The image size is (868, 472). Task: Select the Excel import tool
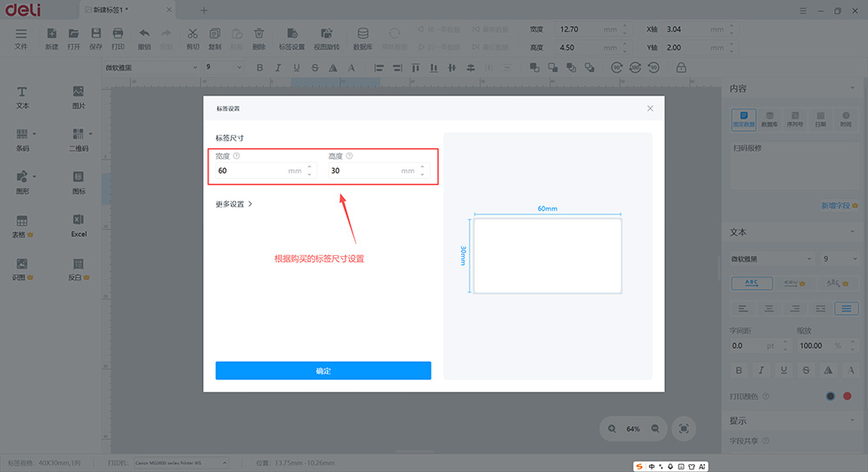[x=79, y=226]
